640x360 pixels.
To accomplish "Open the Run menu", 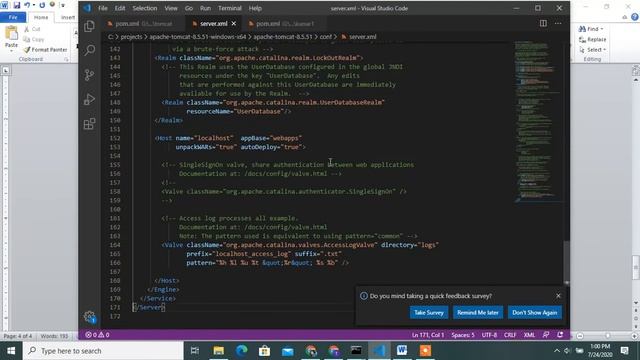I will point(205,8).
